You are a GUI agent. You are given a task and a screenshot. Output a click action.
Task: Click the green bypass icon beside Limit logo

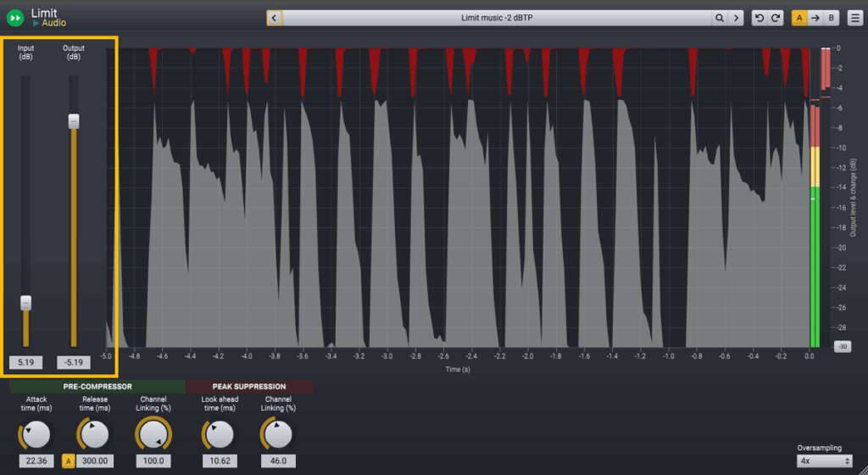pos(15,18)
